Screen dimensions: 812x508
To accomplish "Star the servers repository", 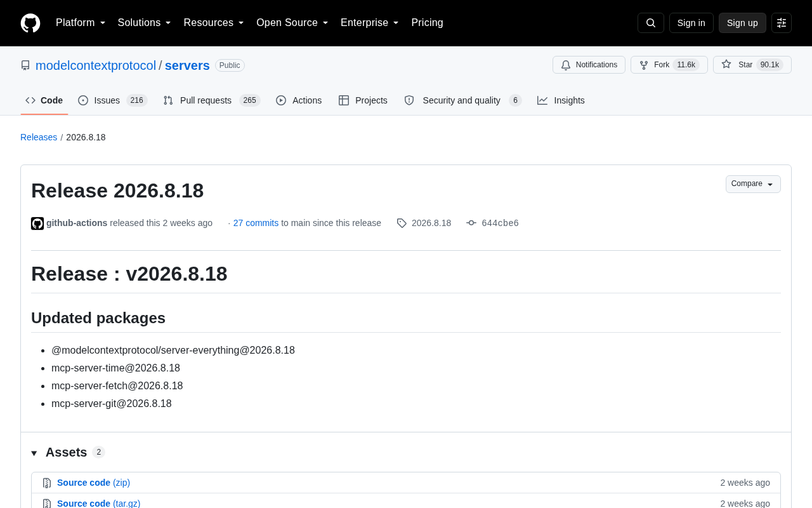I will tap(752, 65).
